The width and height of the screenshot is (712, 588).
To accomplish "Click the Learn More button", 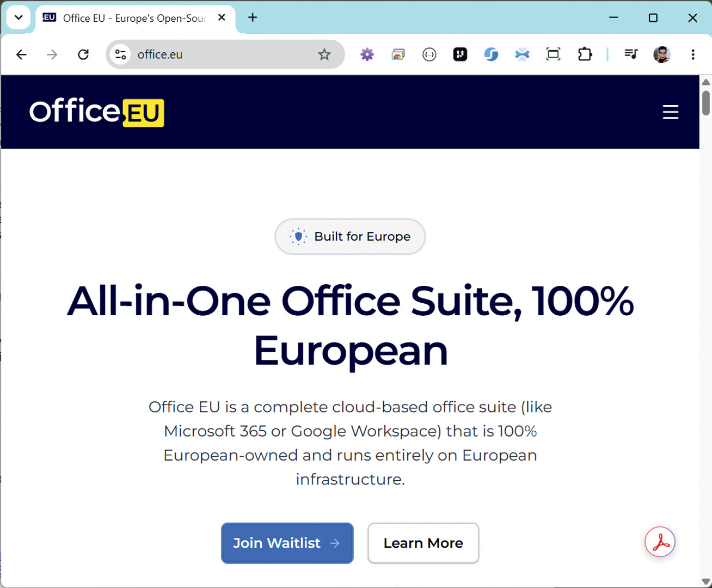I will [423, 543].
